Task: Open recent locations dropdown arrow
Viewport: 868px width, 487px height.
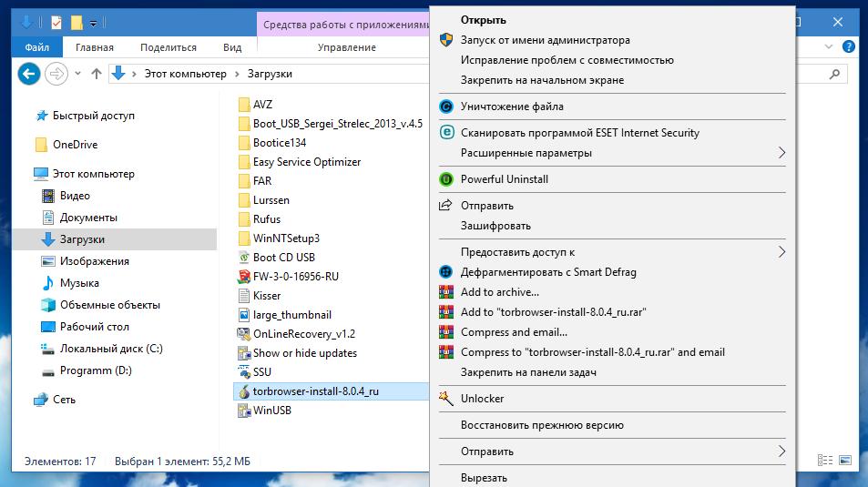Action: point(78,74)
